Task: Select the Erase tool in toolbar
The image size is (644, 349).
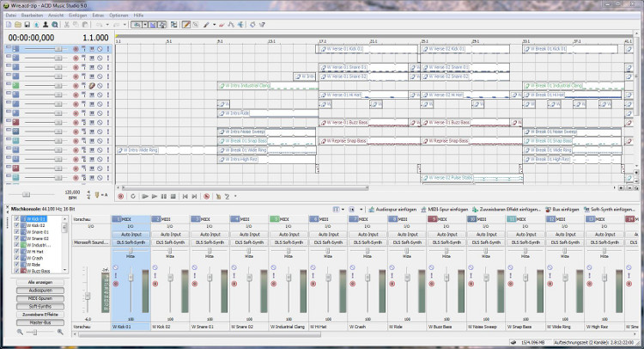Action: [x=222, y=25]
